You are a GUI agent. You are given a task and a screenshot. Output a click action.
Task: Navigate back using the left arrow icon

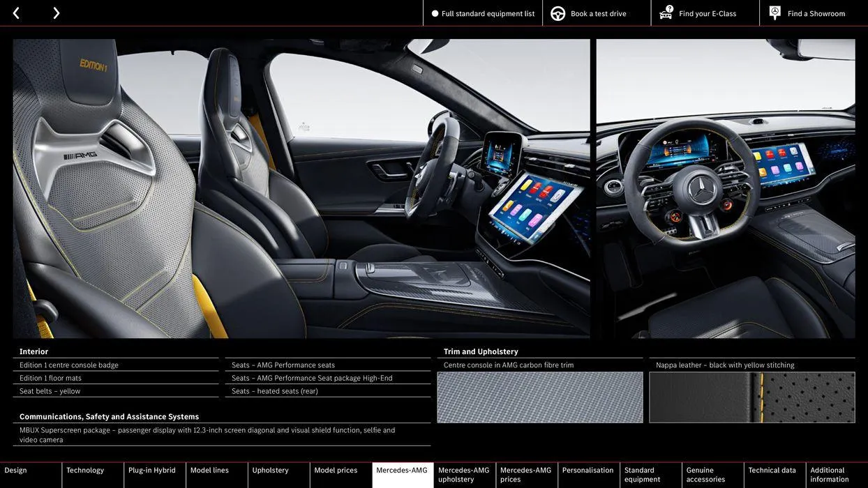coord(15,11)
